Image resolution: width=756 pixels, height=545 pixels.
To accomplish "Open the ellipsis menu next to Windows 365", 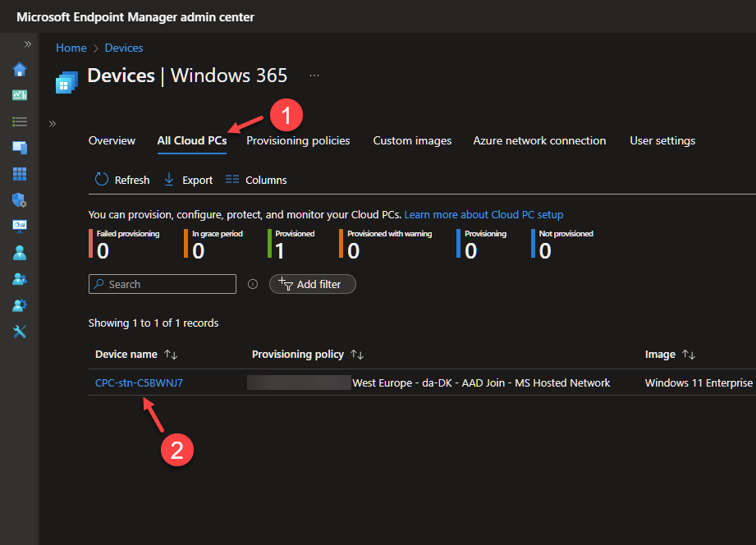I will [314, 74].
